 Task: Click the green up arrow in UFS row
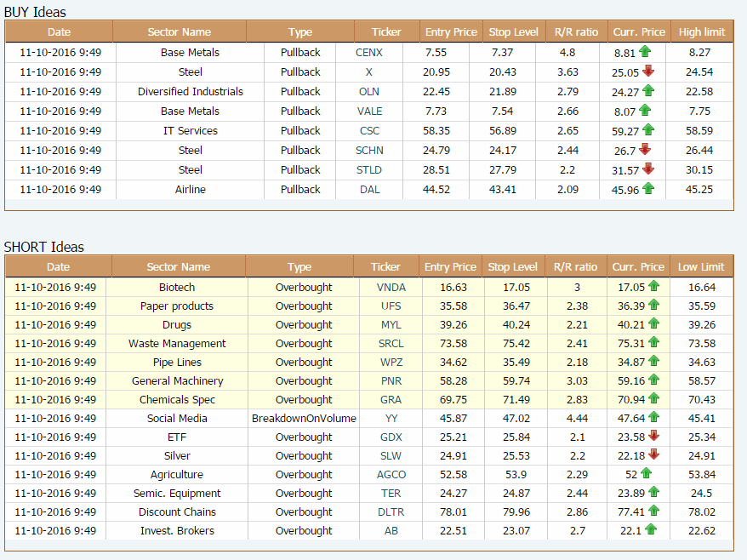click(653, 305)
